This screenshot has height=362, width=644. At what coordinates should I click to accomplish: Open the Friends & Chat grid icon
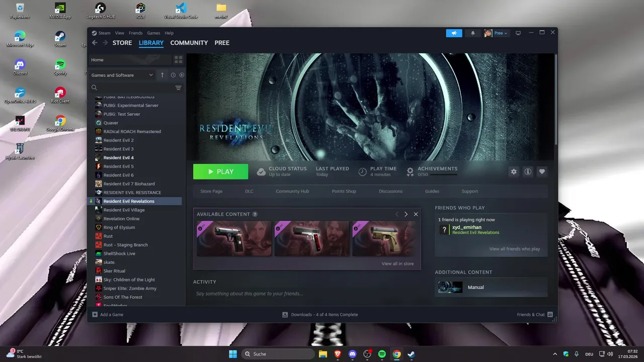click(x=550, y=314)
